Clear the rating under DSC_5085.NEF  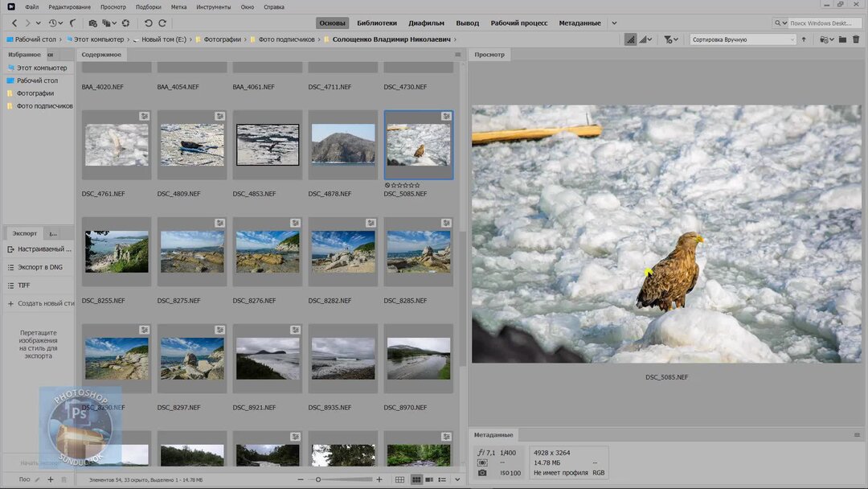pyautogui.click(x=387, y=186)
